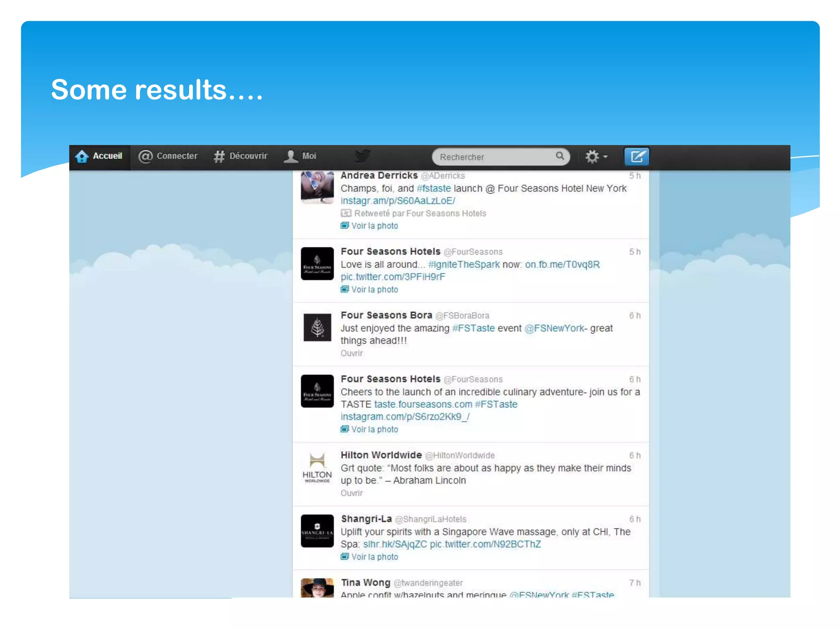Open the Connecter tab
The image size is (840, 630).
[x=168, y=156]
